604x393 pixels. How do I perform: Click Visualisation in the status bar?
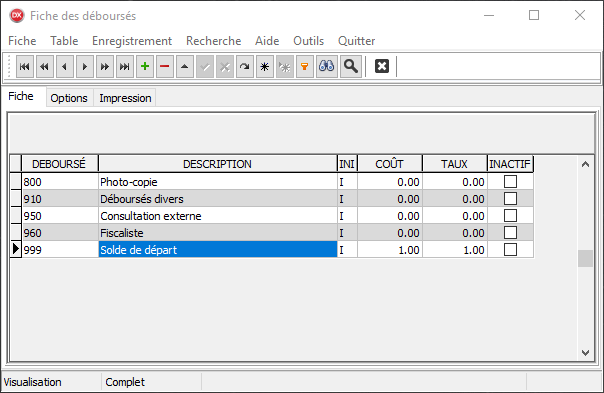pyautogui.click(x=32, y=382)
